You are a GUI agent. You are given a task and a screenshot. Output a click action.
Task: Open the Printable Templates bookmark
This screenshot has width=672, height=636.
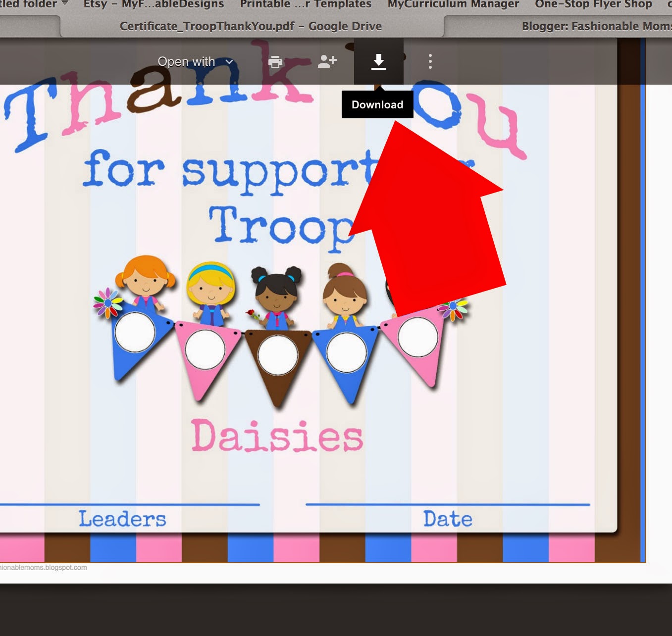pyautogui.click(x=306, y=4)
